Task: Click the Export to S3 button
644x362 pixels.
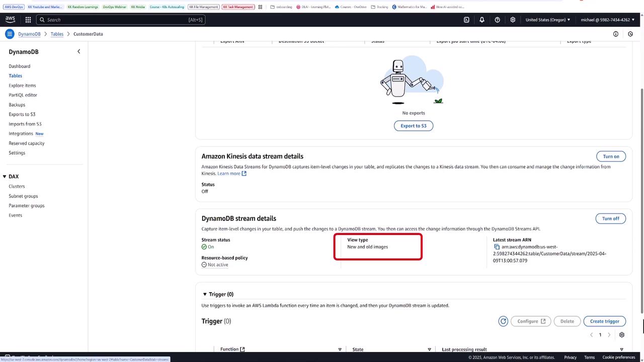Action: [x=414, y=126]
